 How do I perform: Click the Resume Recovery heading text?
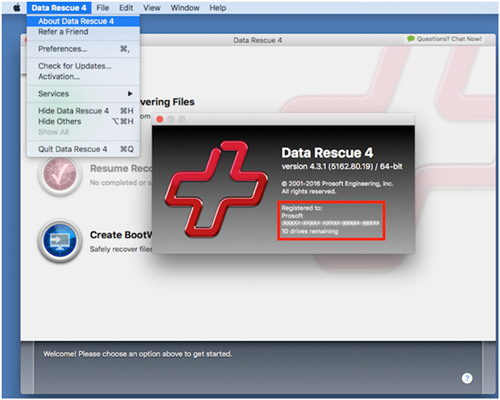coord(121,169)
